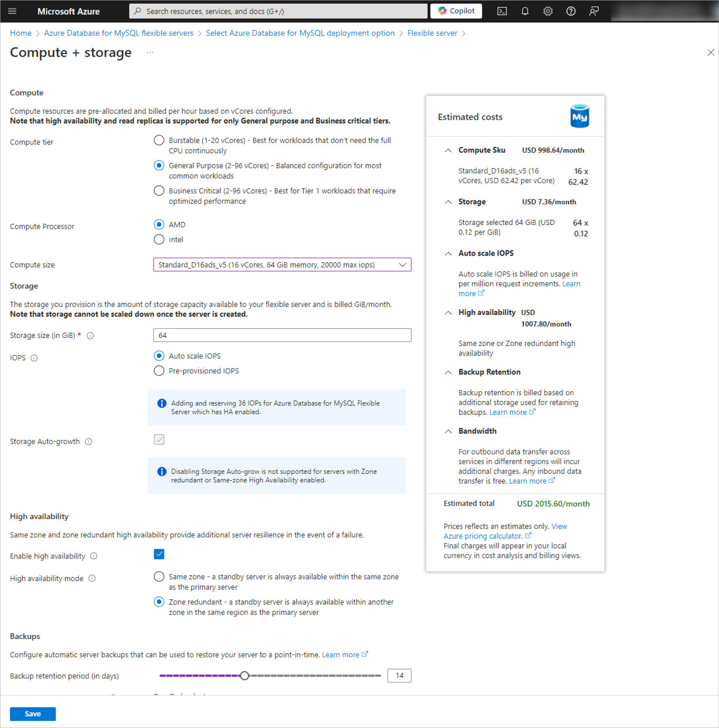Open more options ellipsis beside title
Screen dimensions: 719x728
tap(150, 52)
